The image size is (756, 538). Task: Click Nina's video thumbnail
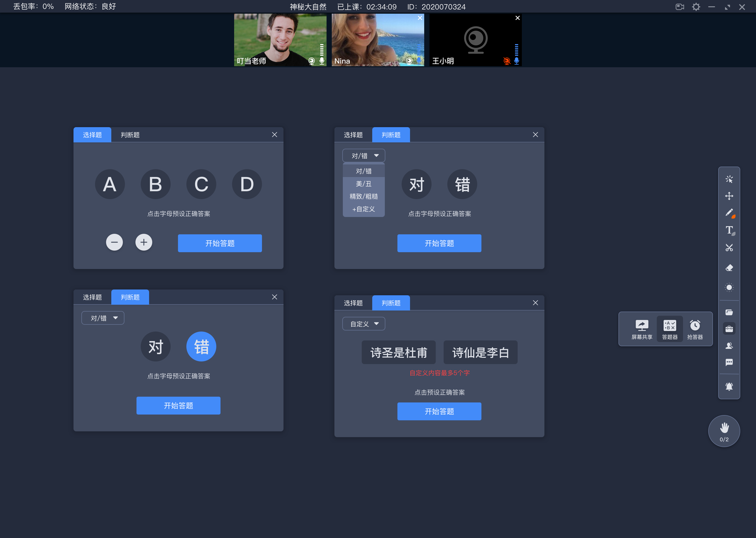[377, 39]
